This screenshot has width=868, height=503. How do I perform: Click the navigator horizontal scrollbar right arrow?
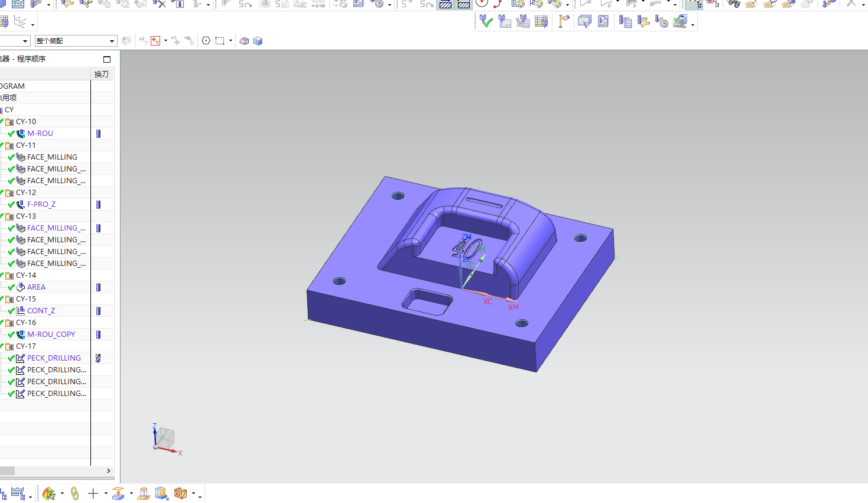pyautogui.click(x=108, y=471)
